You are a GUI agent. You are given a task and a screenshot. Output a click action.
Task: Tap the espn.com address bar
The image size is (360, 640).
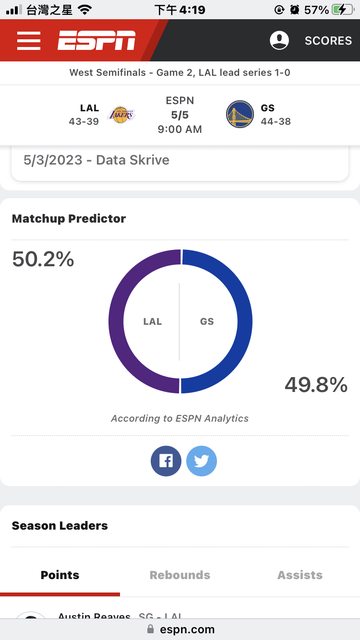pos(180,629)
